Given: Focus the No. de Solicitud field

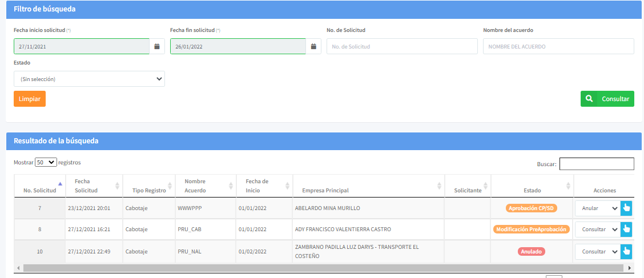Looking at the screenshot, I should tap(402, 46).
